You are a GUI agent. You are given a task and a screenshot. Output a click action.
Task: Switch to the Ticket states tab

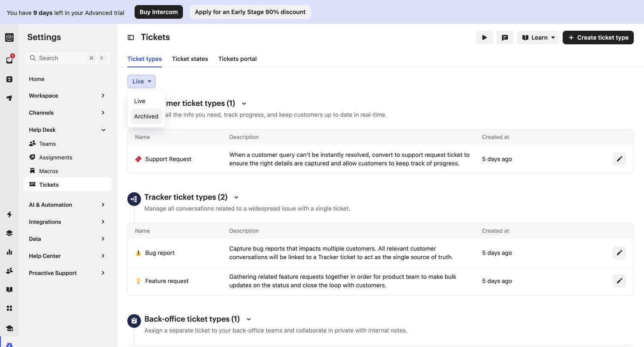pyautogui.click(x=190, y=59)
